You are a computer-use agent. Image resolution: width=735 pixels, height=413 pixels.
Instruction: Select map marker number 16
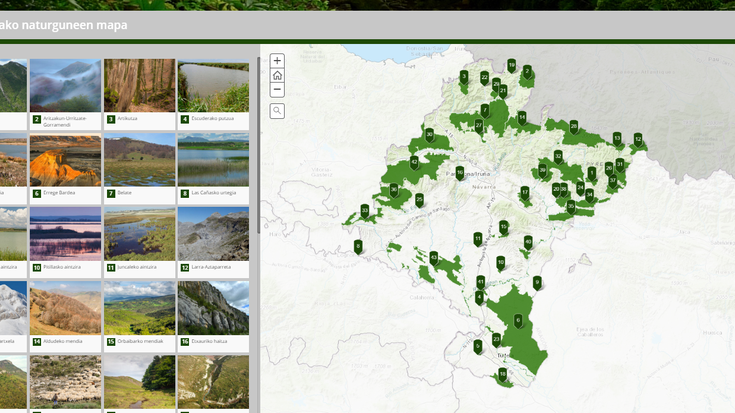(x=460, y=173)
